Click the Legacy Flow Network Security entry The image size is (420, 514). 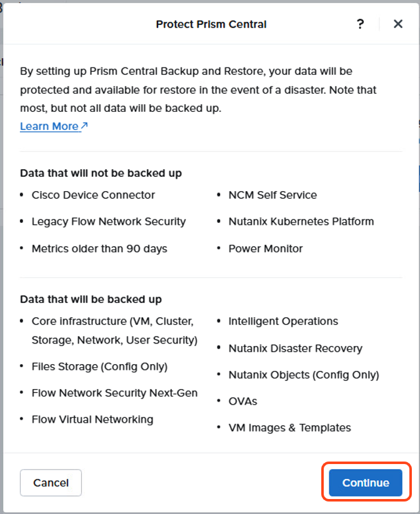coord(109,222)
